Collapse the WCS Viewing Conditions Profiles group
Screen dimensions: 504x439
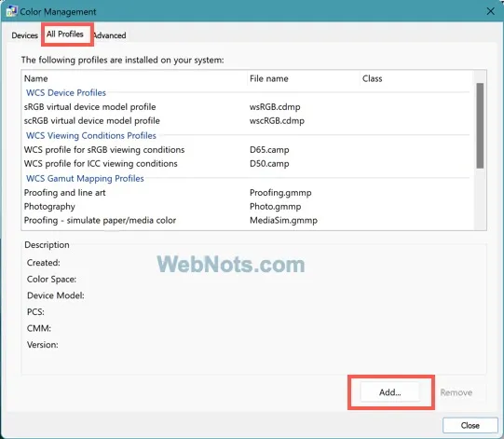[x=91, y=136]
